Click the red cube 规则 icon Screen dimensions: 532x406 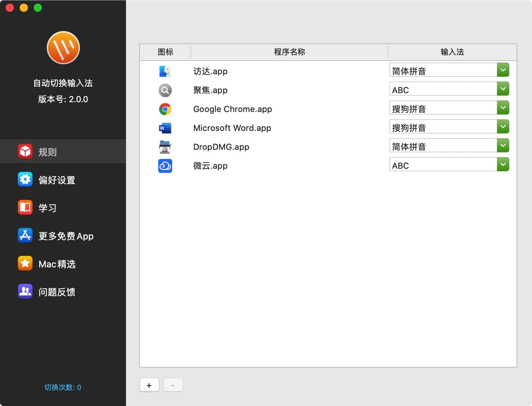(x=25, y=151)
